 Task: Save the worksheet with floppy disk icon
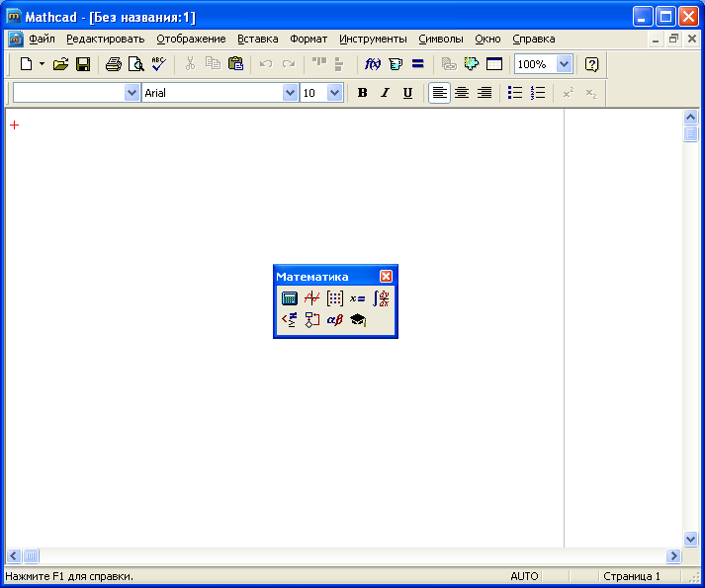[x=83, y=64]
